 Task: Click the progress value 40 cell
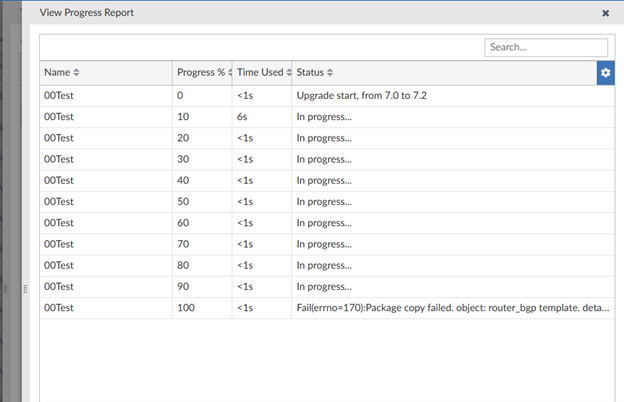[184, 180]
